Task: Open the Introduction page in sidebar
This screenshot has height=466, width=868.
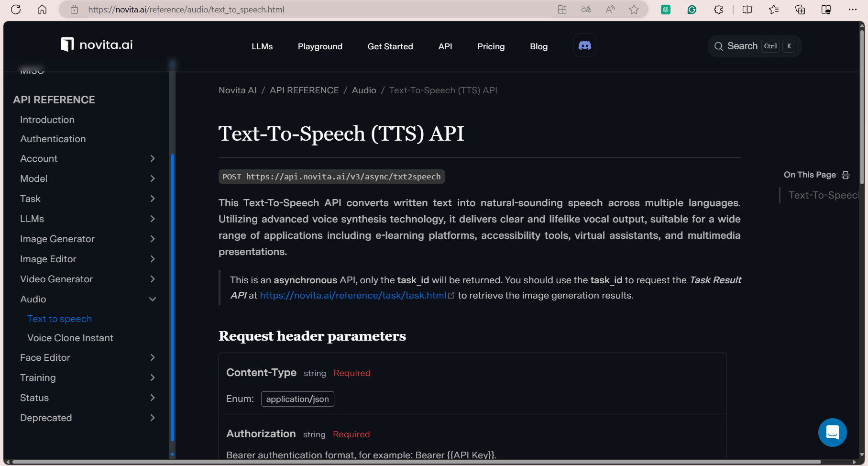Action: point(47,120)
